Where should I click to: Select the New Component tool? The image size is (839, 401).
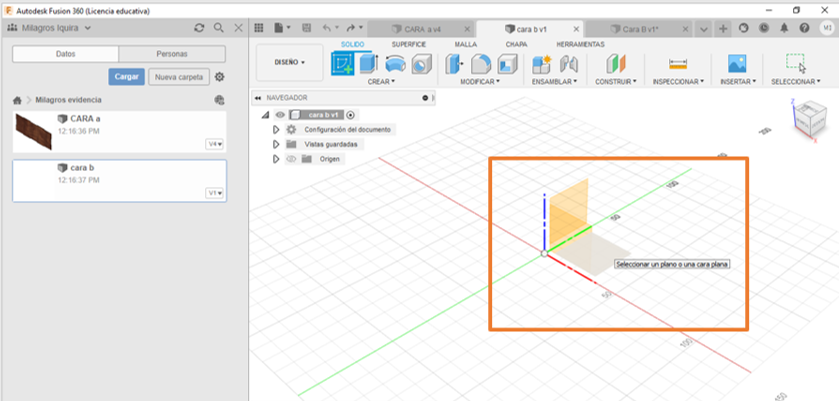tap(541, 64)
